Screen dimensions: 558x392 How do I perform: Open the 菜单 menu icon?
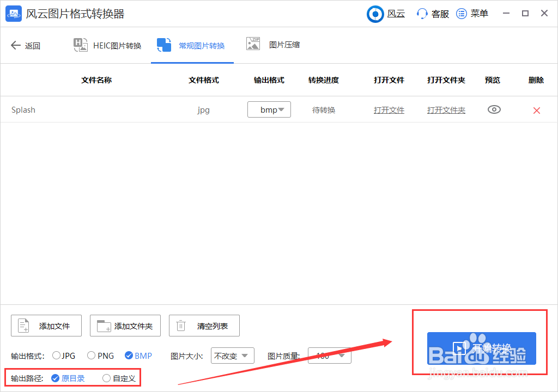(x=462, y=13)
